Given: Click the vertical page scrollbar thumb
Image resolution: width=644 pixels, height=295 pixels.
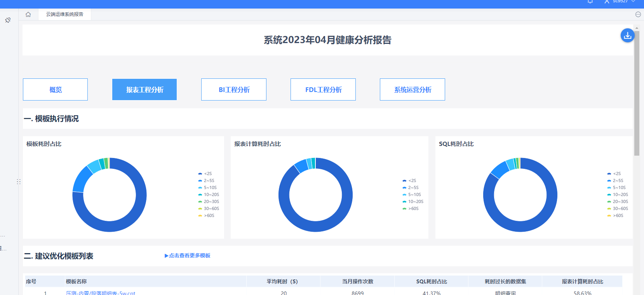Looking at the screenshot, I should pos(637,93).
